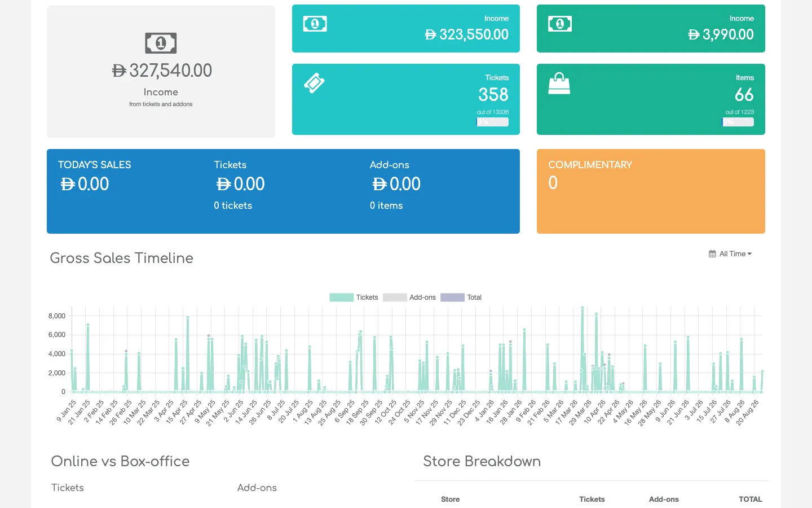Toggle the Total series in the chart legend
812x508 pixels.
coord(461,297)
